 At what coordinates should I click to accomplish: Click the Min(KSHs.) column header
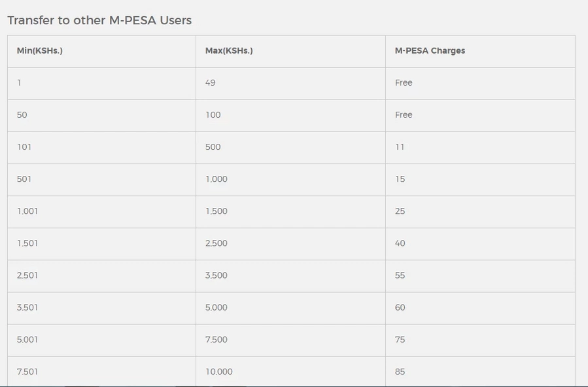40,50
